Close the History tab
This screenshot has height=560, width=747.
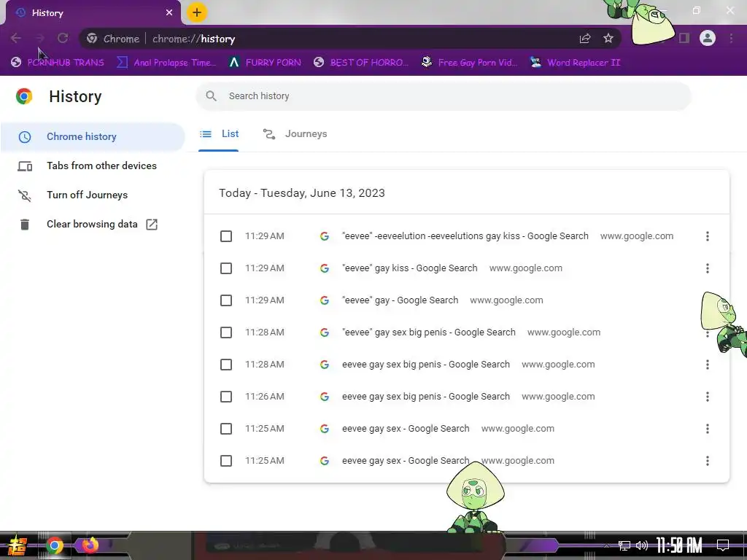pyautogui.click(x=169, y=13)
